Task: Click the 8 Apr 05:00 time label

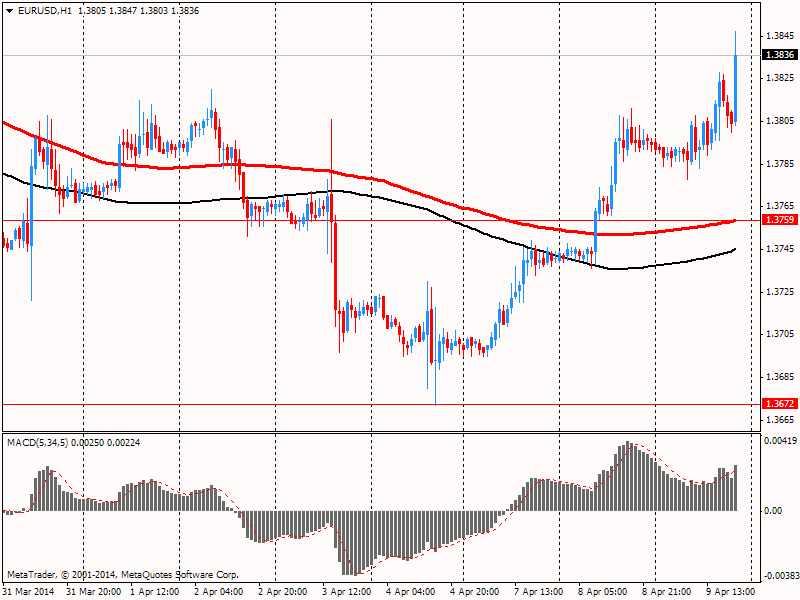Action: coord(603,592)
